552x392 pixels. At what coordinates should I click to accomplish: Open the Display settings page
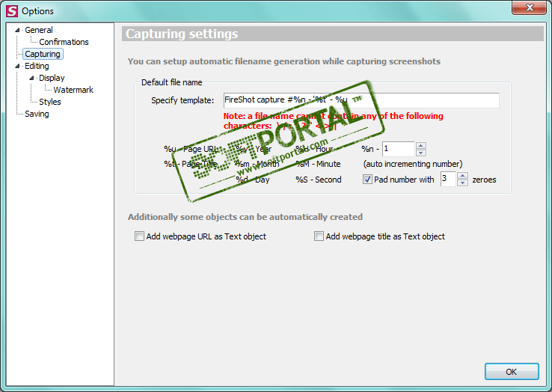[52, 78]
